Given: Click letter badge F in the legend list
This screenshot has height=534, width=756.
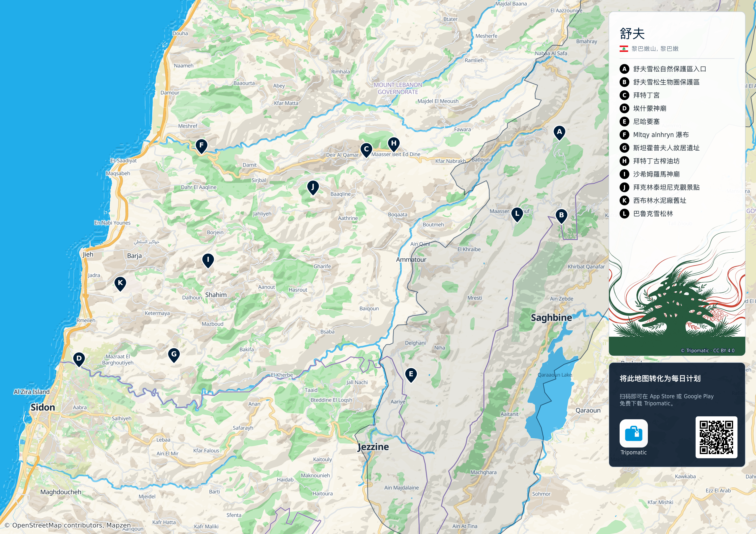Looking at the screenshot, I should 624,135.
